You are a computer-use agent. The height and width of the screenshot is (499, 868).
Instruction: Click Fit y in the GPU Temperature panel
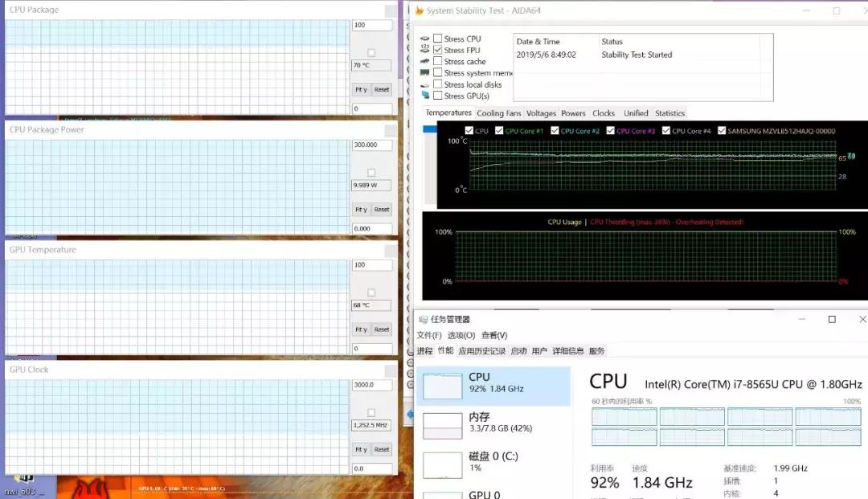click(x=363, y=329)
